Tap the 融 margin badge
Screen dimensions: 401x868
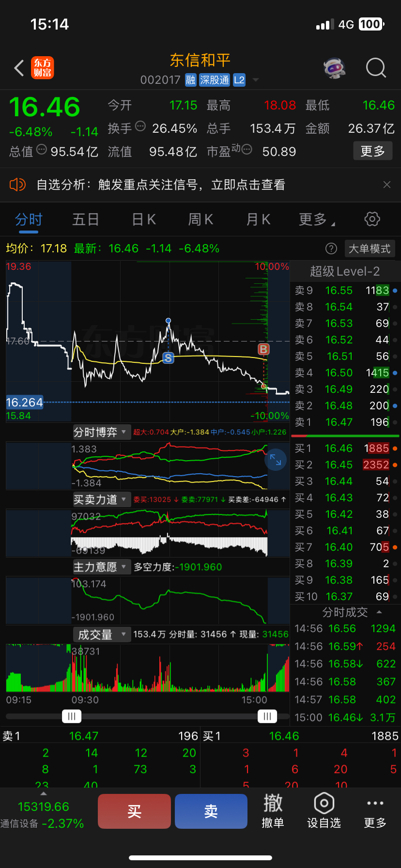191,80
